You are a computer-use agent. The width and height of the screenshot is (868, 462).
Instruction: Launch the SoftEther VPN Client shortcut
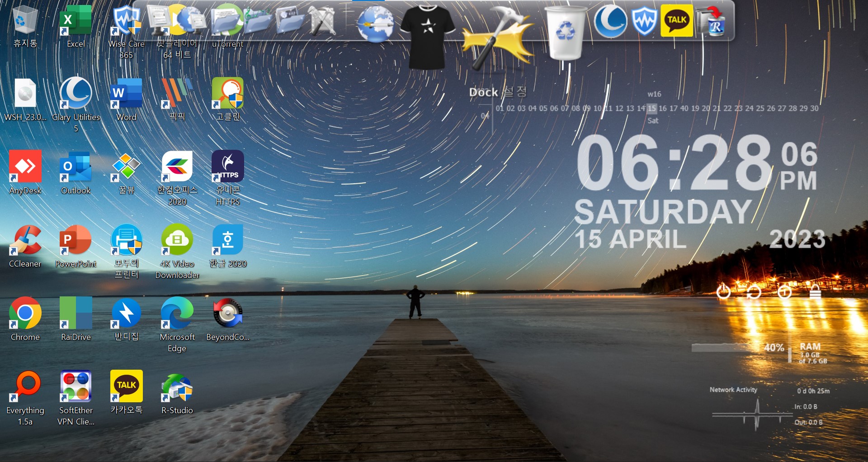[75, 398]
